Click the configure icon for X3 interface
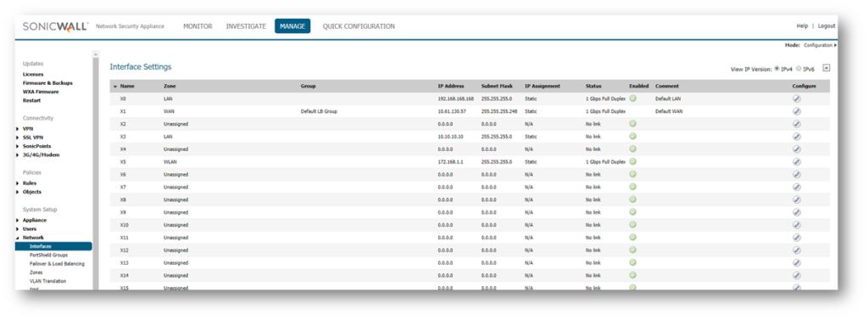Screen dimensions: 868x320 [797, 137]
